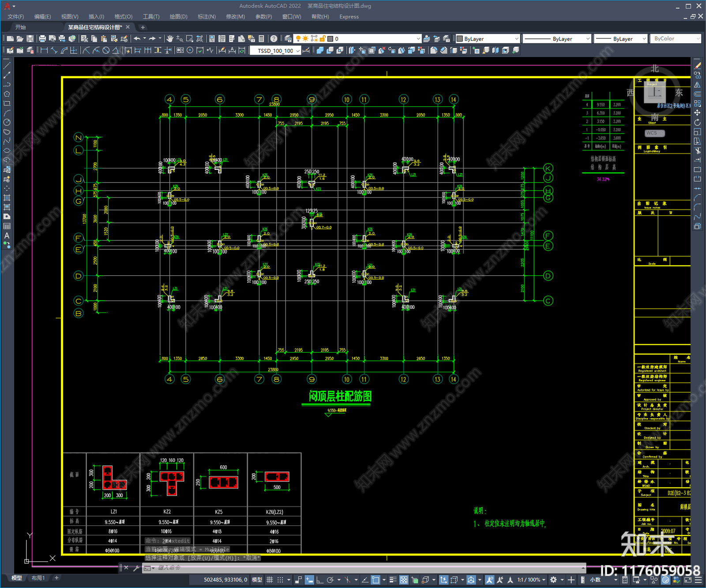The image size is (706, 588).
Task: Select the Linear Dimension tool
Action: [44, 50]
